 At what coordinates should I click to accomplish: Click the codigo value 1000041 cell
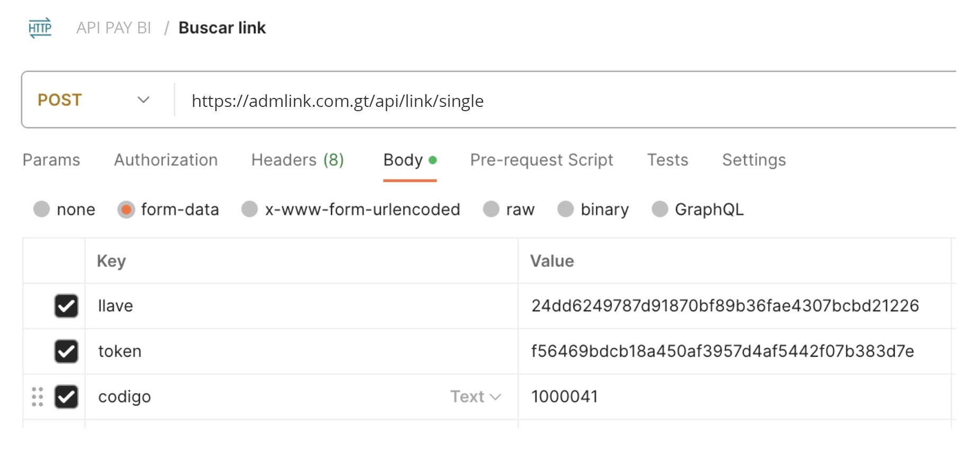734,397
